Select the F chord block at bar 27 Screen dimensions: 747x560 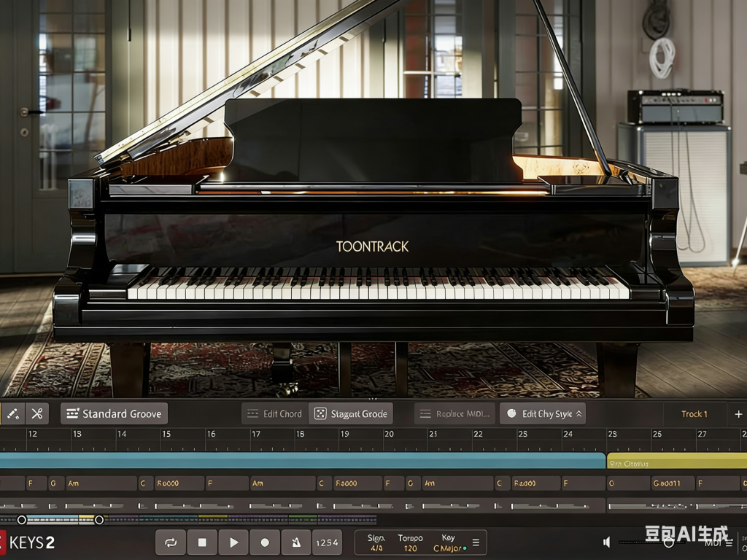pos(717,483)
